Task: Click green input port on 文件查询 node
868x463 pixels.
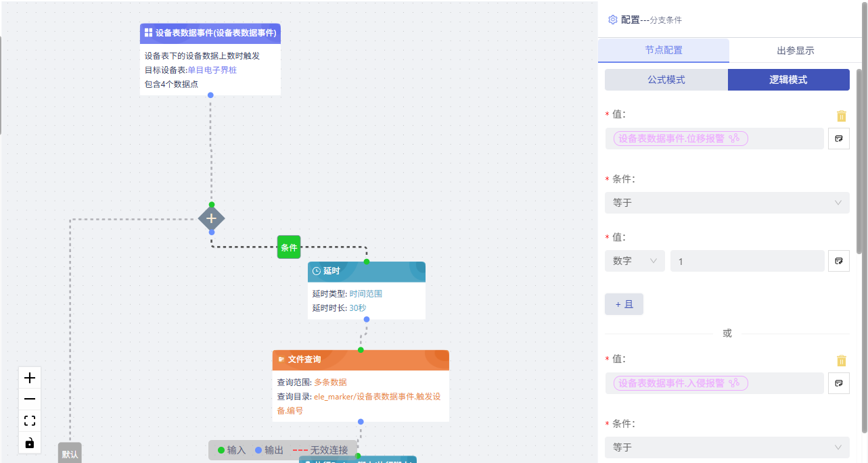Action: 361,350
